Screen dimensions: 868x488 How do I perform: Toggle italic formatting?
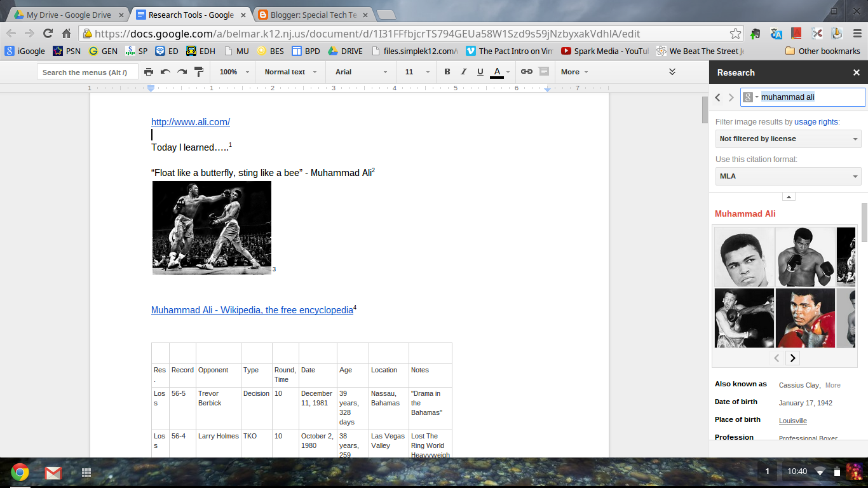coord(464,72)
